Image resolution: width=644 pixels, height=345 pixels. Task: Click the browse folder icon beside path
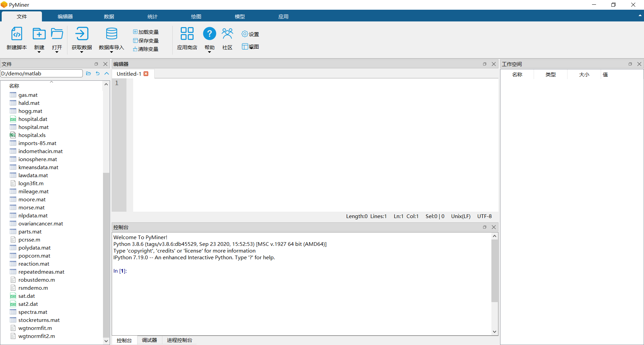89,73
